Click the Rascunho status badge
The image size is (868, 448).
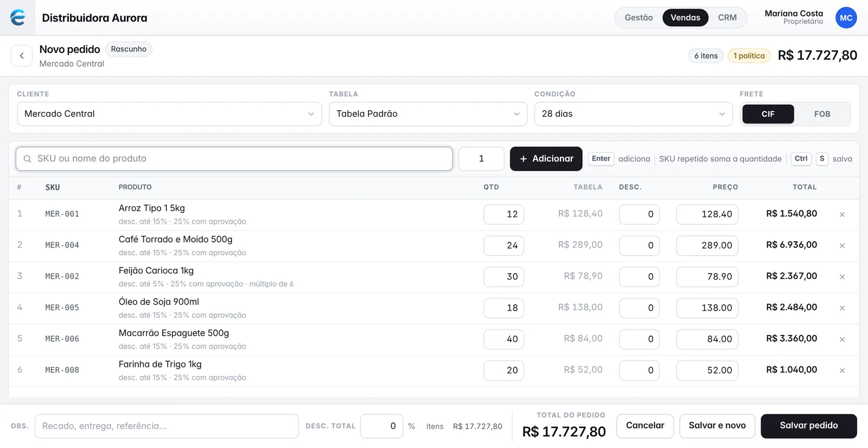pos(129,49)
